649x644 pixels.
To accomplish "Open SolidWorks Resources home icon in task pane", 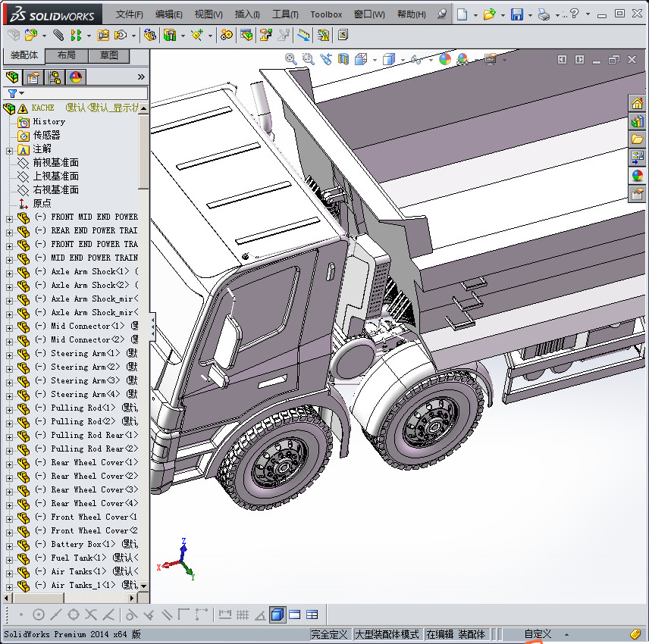I will tap(637, 104).
